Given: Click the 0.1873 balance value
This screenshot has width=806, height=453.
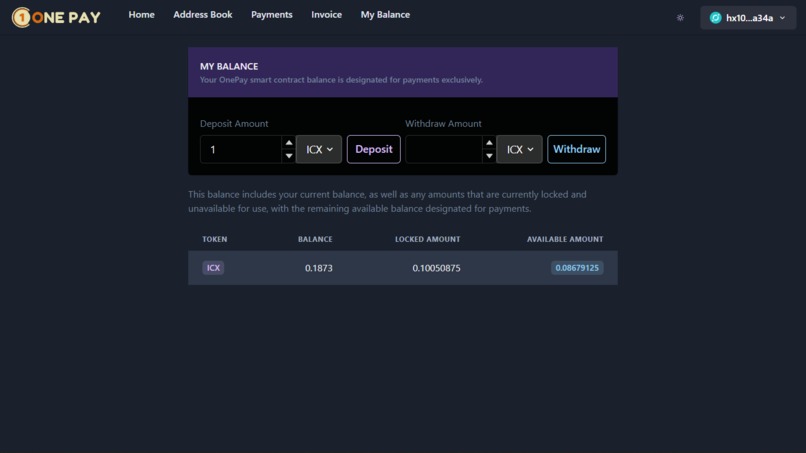Looking at the screenshot, I should pos(319,268).
